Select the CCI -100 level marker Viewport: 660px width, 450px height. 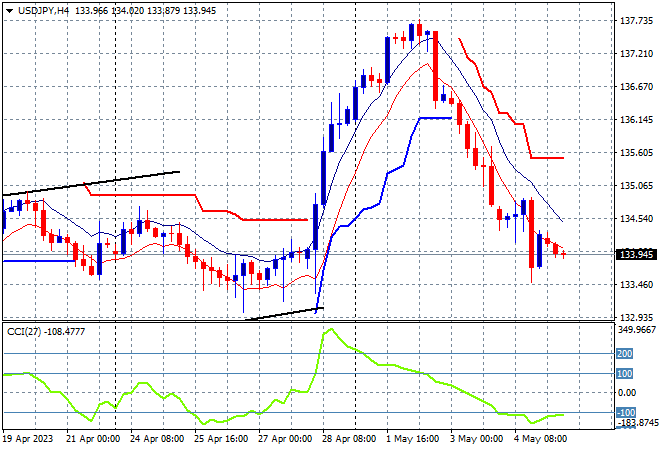coord(625,413)
